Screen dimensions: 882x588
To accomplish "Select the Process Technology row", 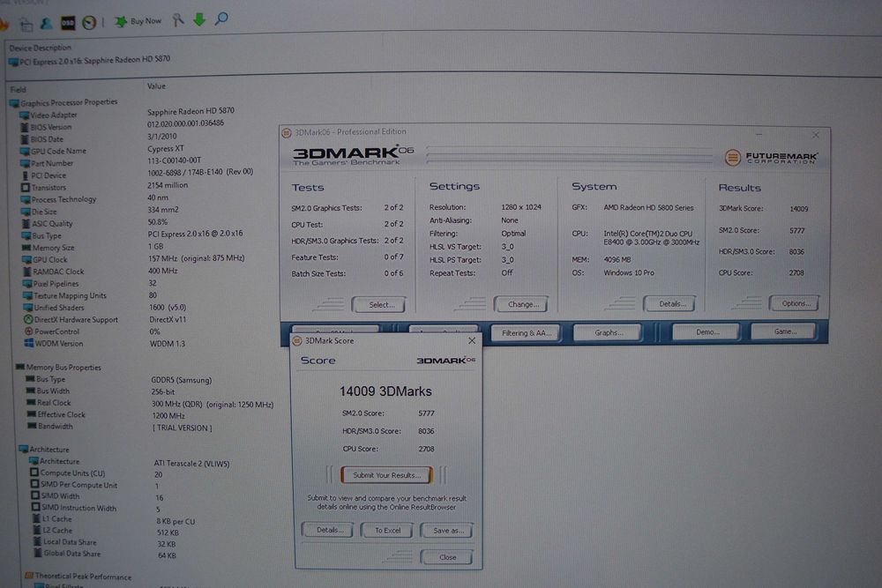I will click(95, 199).
